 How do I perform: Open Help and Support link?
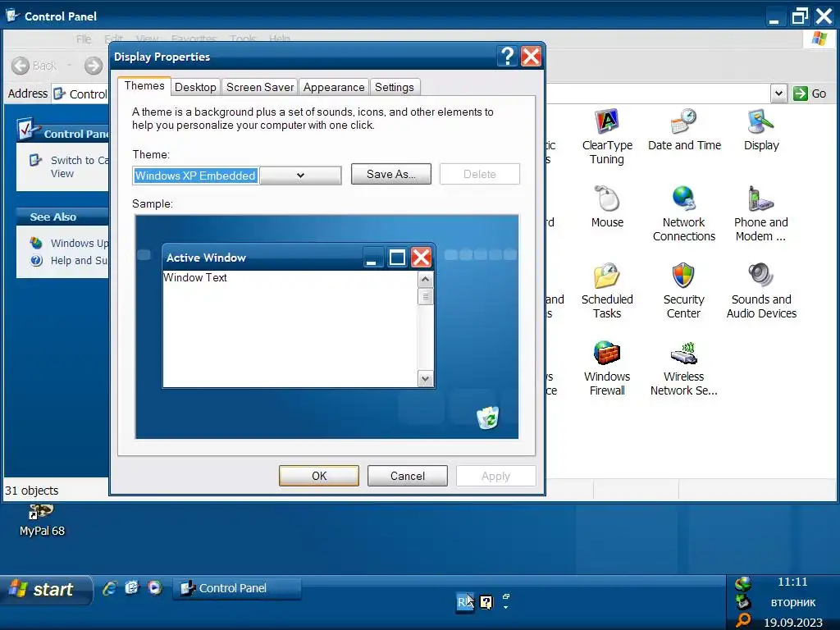click(x=79, y=260)
